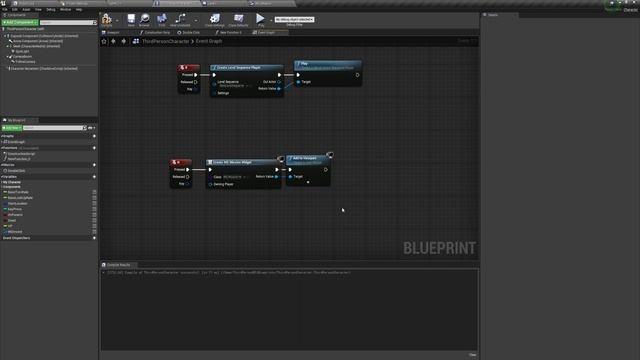Click the Find toolbar icon
Image resolution: width=640 pixels, height=360 pixels.
click(162, 19)
